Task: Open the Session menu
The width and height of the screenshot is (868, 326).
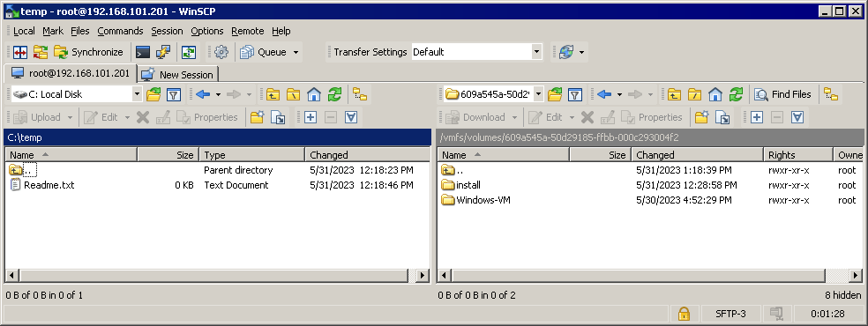Action: tap(168, 31)
